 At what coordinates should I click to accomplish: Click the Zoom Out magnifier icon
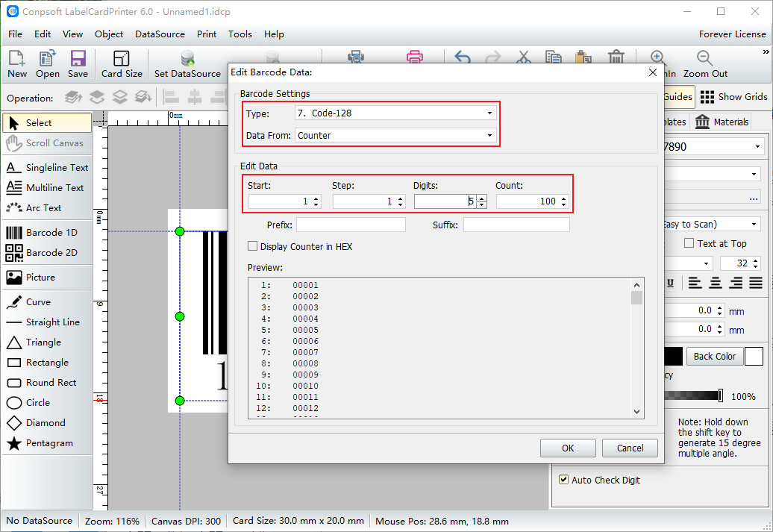[x=705, y=64]
